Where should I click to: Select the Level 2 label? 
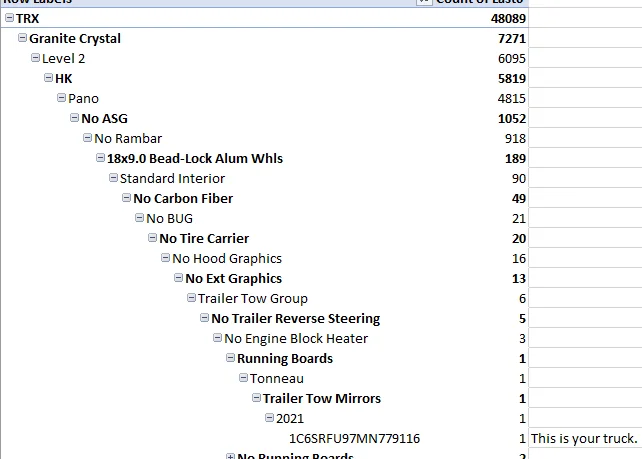pyautogui.click(x=63, y=59)
